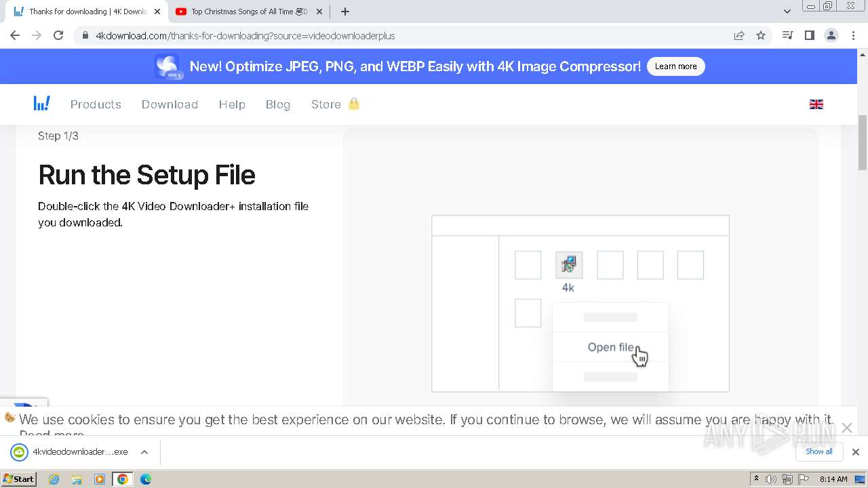This screenshot has width=868, height=488.
Task: Launch Internet Explorer from taskbar
Action: click(54, 479)
